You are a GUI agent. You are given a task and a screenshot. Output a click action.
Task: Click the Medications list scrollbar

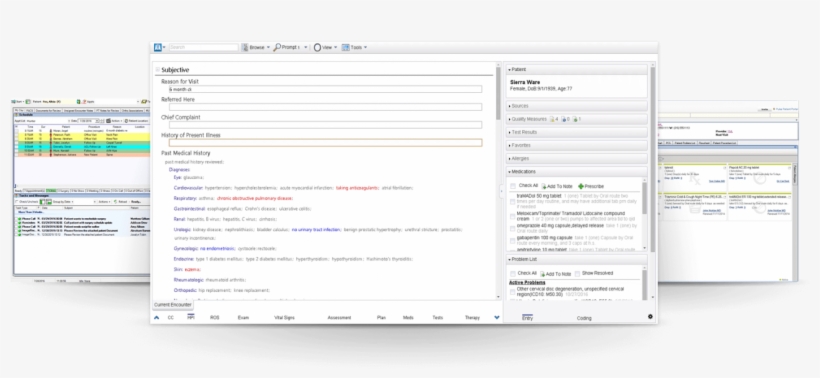[x=644, y=215]
